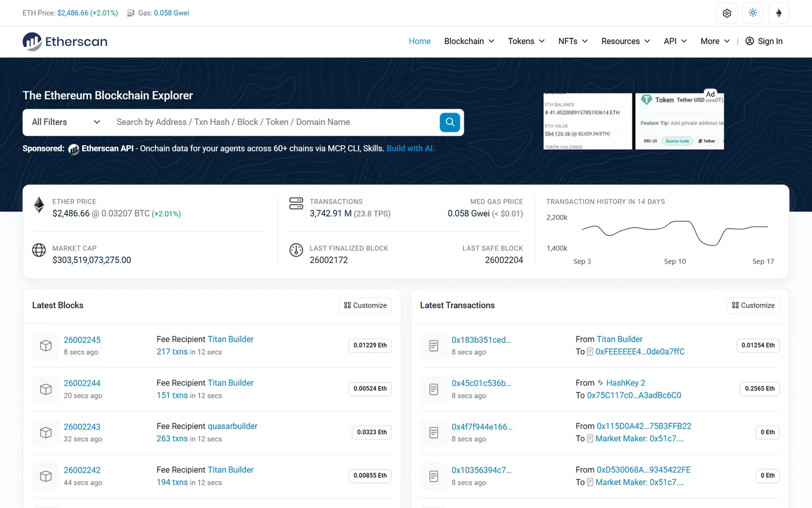812x508 pixels.
Task: Click the Market Cap globe icon
Action: click(x=39, y=250)
